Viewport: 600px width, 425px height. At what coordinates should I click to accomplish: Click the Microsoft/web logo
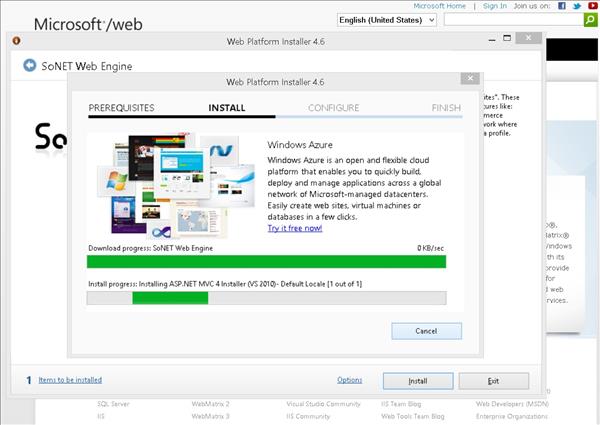(x=88, y=24)
